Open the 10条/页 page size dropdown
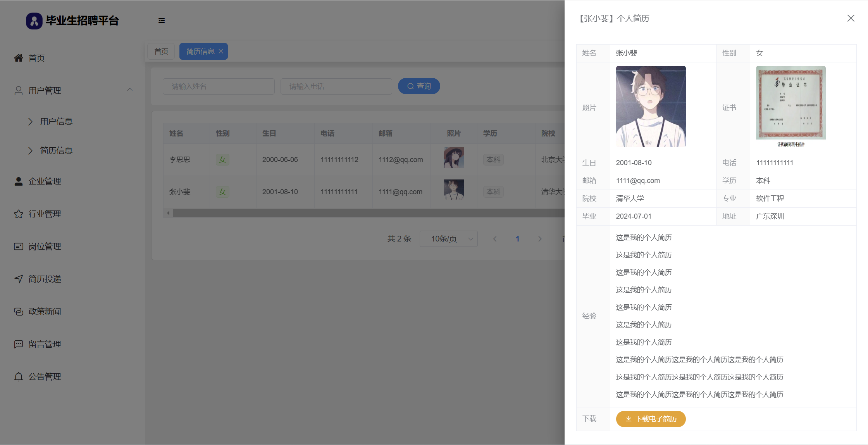 click(448, 239)
